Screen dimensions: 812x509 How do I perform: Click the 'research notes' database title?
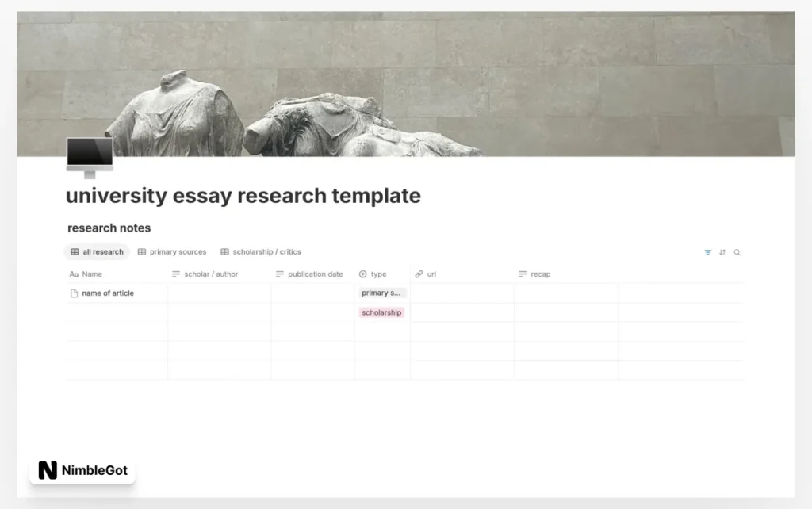(109, 228)
